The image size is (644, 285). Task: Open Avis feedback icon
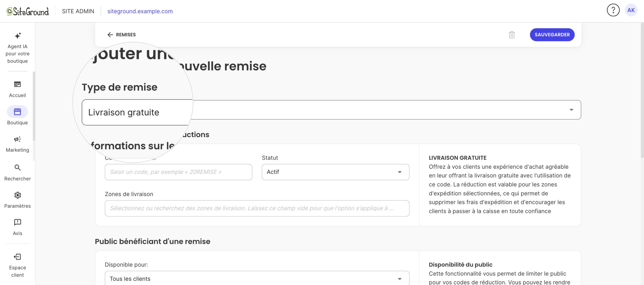[17, 222]
